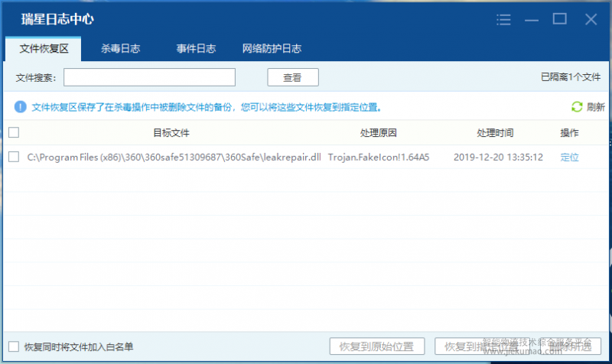The image size is (612, 364).
Task: Close the 瑞星日志中心 window
Action: 590,19
